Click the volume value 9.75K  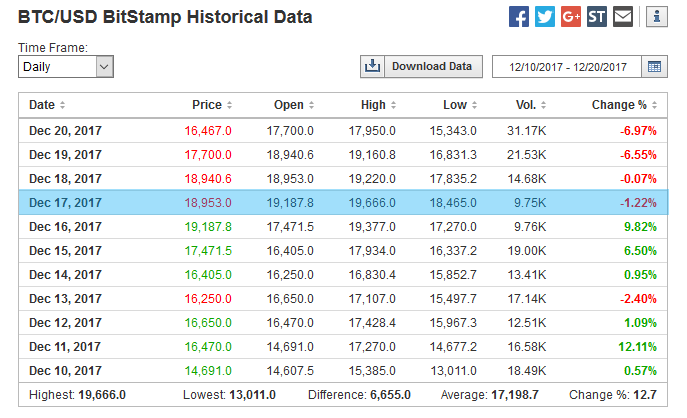point(530,203)
